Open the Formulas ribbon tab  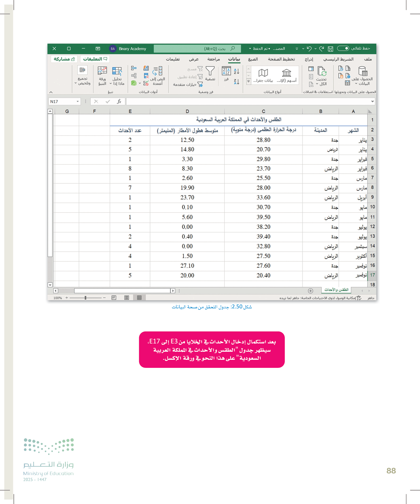click(x=253, y=59)
